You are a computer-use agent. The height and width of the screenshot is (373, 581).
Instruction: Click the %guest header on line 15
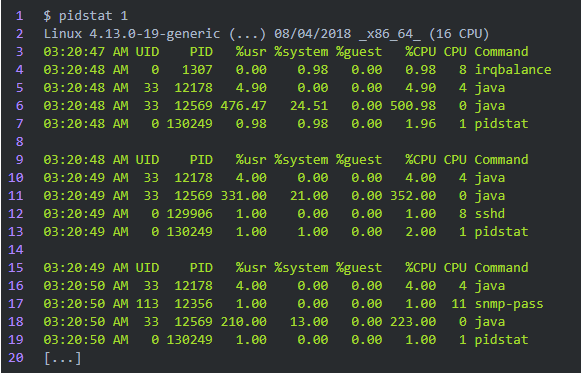click(x=359, y=268)
